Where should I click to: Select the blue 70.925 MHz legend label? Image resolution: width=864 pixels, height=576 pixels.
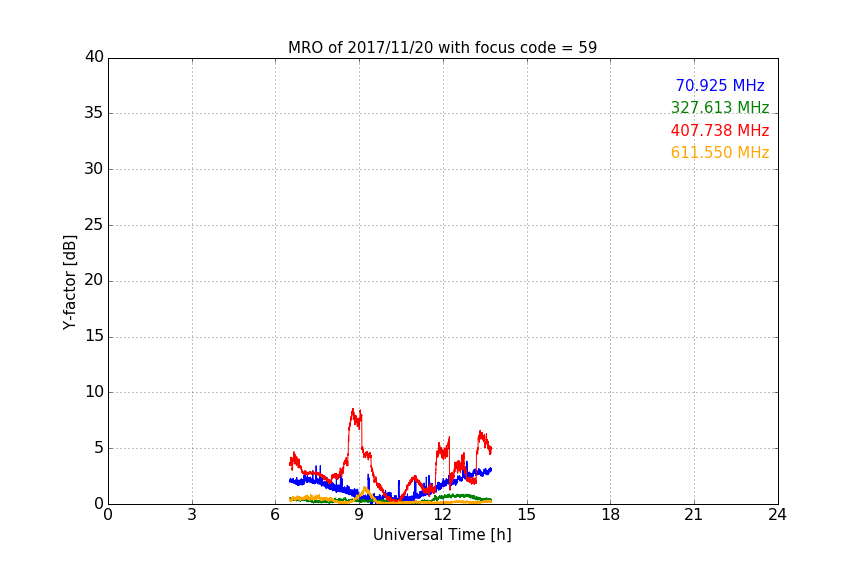[720, 85]
